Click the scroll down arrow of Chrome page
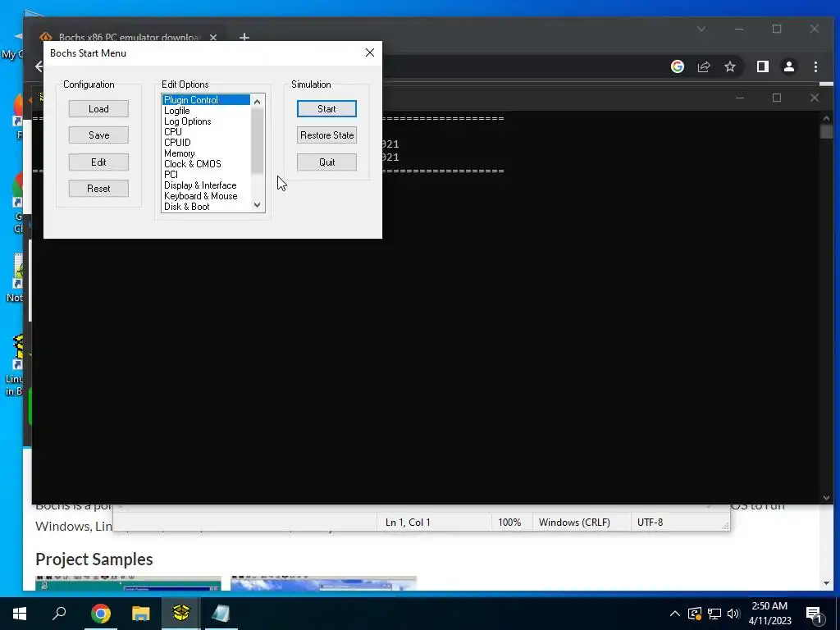Screen dimensions: 840x630 coord(826,583)
